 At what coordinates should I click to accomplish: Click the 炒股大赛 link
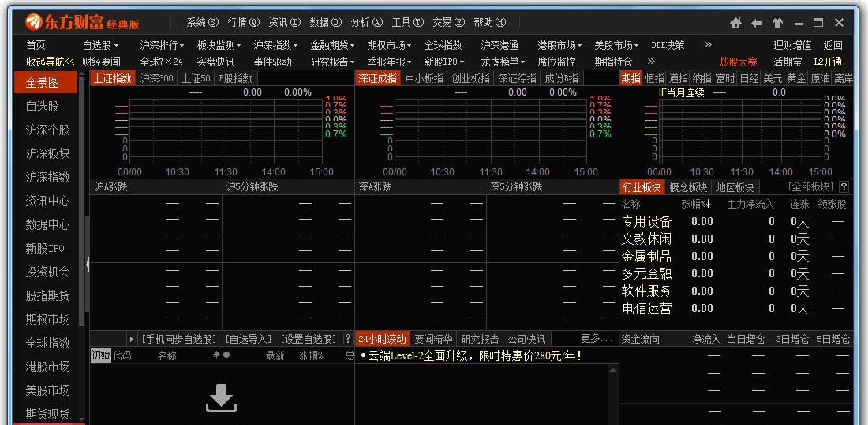pyautogui.click(x=738, y=62)
